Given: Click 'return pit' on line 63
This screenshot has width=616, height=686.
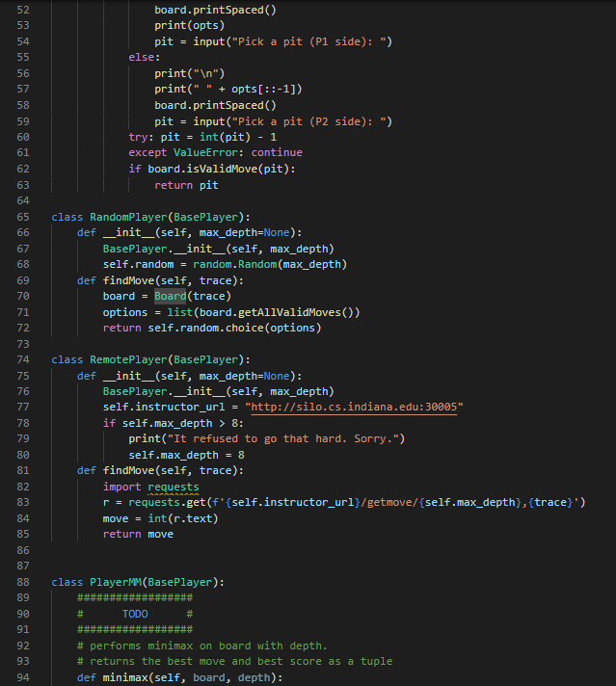Looking at the screenshot, I should pyautogui.click(x=186, y=185).
